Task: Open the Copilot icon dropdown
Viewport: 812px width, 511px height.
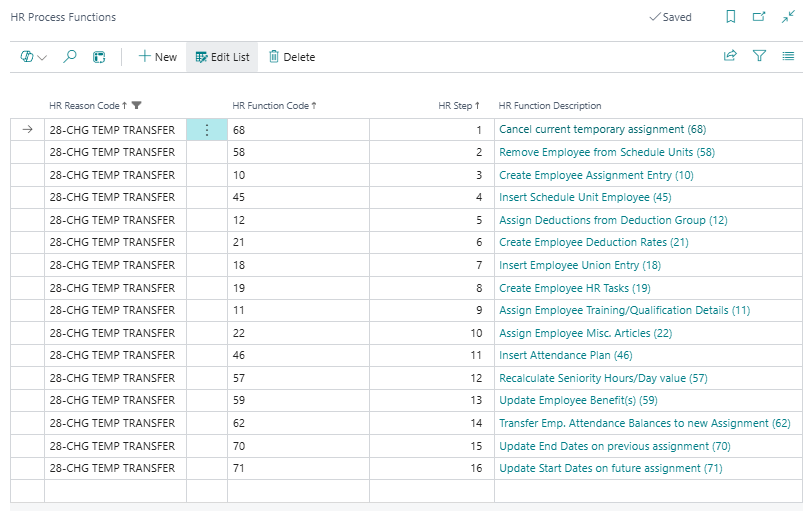Action: pos(34,57)
